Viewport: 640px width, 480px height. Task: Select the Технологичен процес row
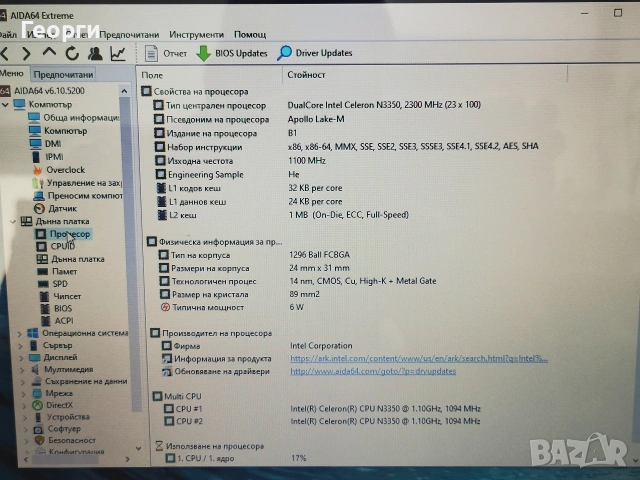click(298, 281)
